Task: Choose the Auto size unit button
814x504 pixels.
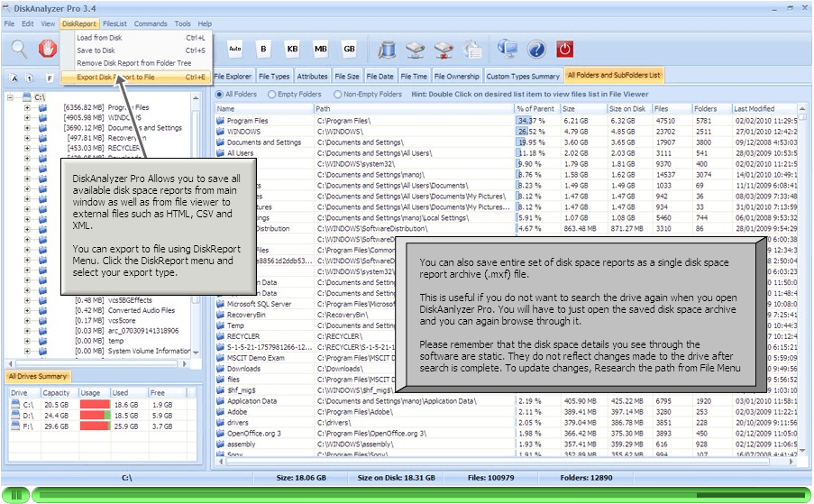Action: coord(235,48)
